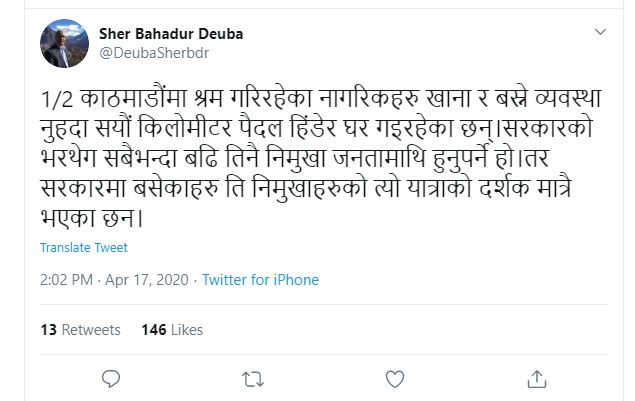View the 13 Retweets list
This screenshot has height=401, width=635.
coord(80,329)
